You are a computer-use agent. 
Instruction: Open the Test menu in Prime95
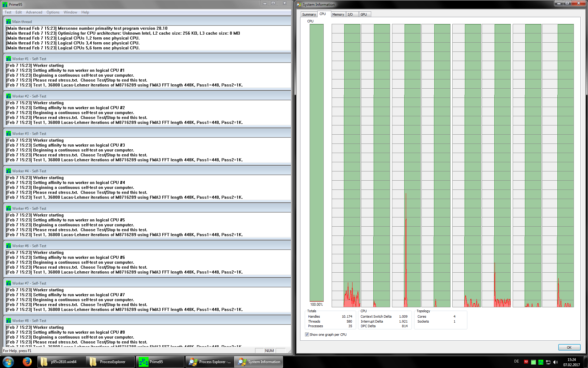(x=8, y=12)
